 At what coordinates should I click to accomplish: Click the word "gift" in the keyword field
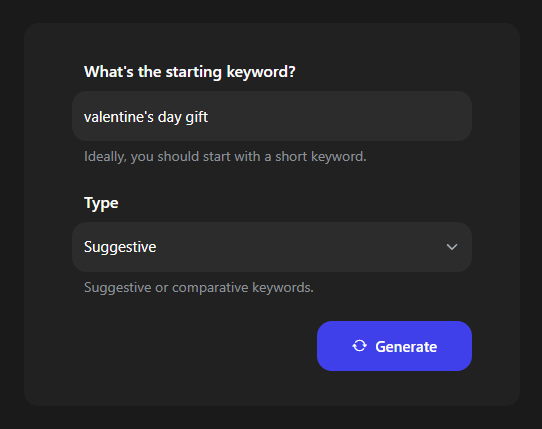(197, 117)
